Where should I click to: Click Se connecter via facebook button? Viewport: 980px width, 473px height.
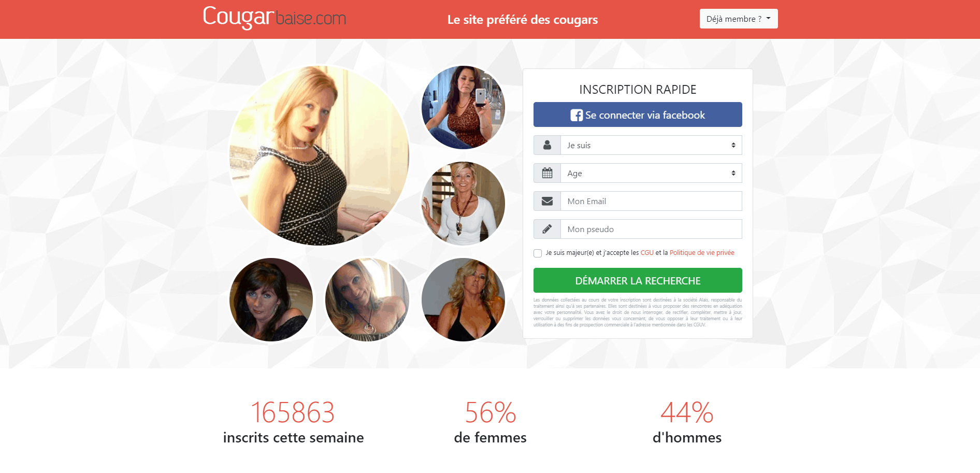tap(638, 114)
